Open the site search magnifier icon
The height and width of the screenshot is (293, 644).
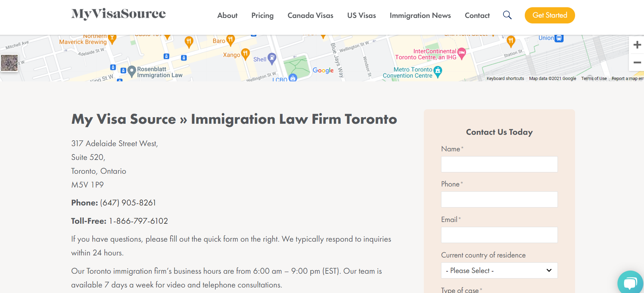point(507,15)
